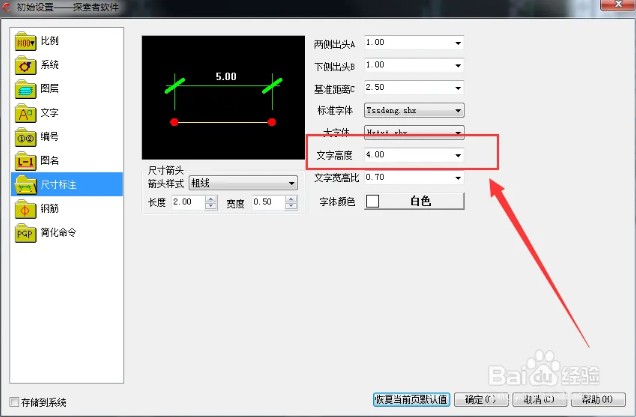Click the 宽度 value field 0.50
This screenshot has width=636, height=417.
coord(269,202)
